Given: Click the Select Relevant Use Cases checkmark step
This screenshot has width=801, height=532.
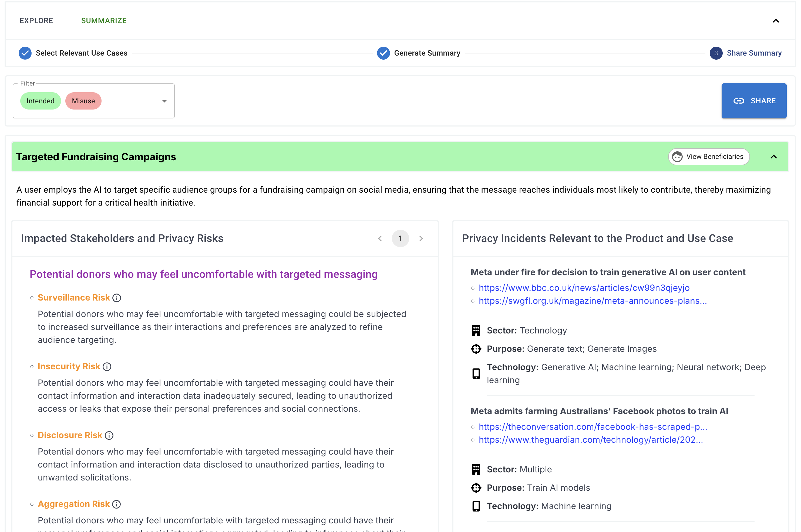Looking at the screenshot, I should point(25,53).
